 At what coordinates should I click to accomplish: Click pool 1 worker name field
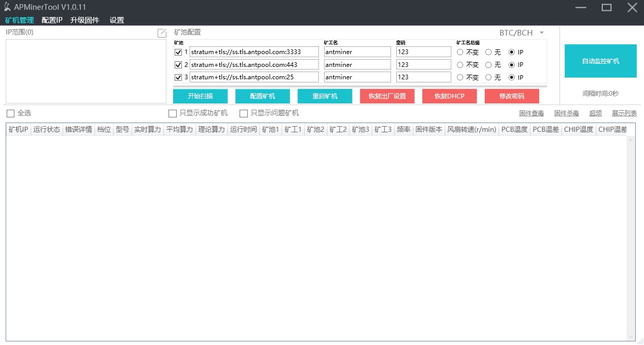pos(358,52)
